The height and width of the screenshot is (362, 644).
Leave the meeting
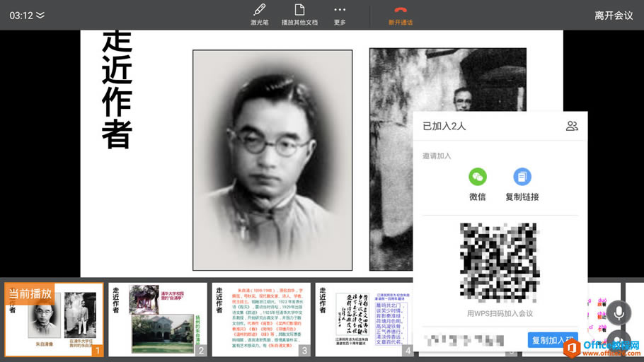point(614,15)
